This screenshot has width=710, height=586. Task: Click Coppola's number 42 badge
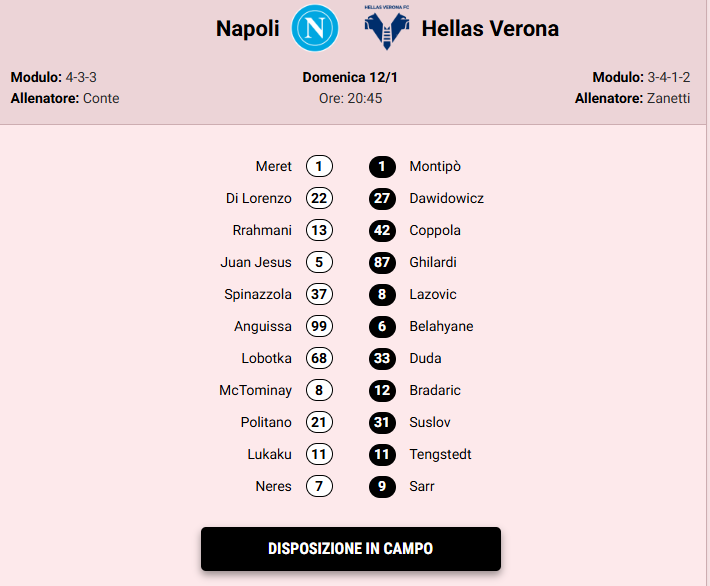point(381,231)
